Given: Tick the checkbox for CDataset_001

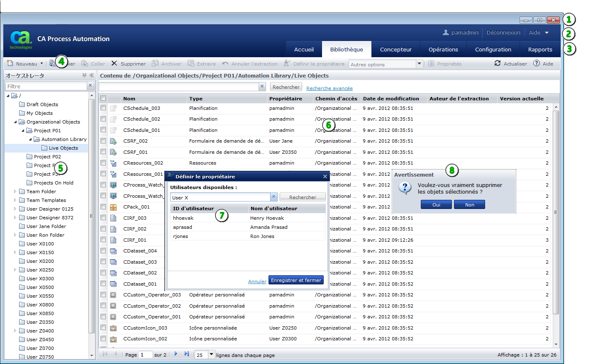Looking at the screenshot, I should [103, 284].
